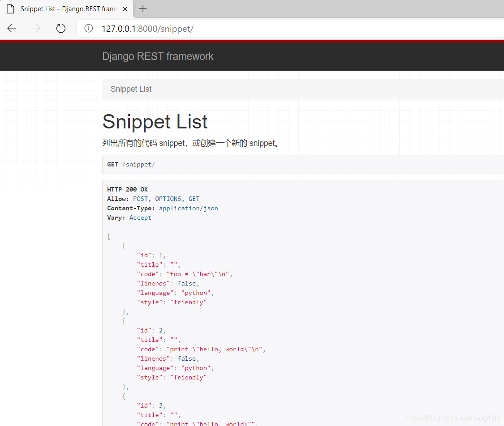Reload the page with the refresh icon

click(61, 29)
